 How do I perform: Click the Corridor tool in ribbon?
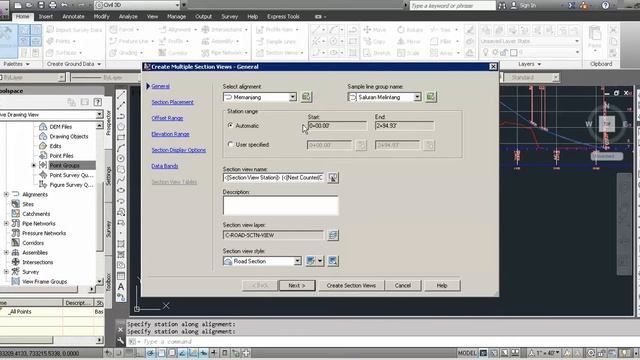pos(173,53)
